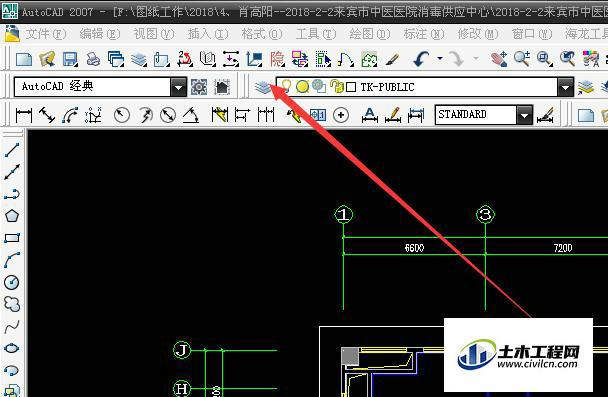The image size is (608, 397).
Task: Click the Workspace Settings gear icon
Action: pyautogui.click(x=199, y=87)
